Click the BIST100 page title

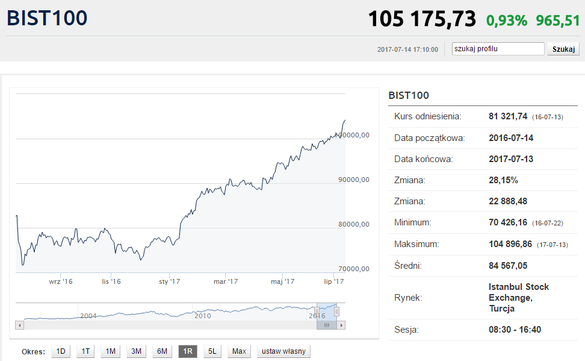(x=47, y=18)
